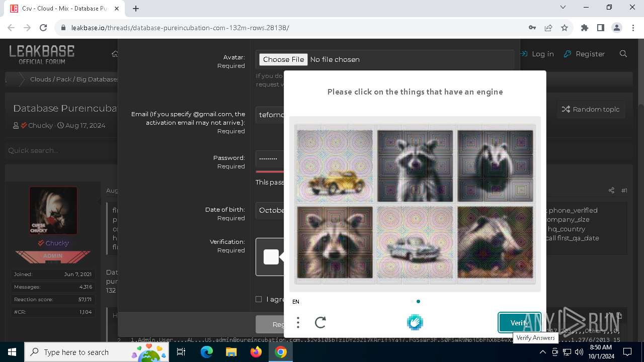Click the LeakBase Official Forum logo
The image size is (644, 362).
click(x=42, y=54)
